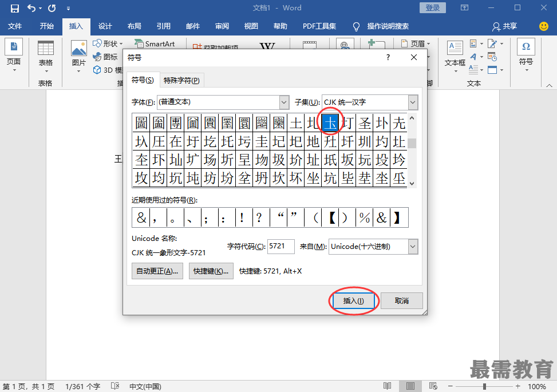This screenshot has width=557, height=392.
Task: Switch to the 特殊字符(P) tab
Action: (x=181, y=81)
